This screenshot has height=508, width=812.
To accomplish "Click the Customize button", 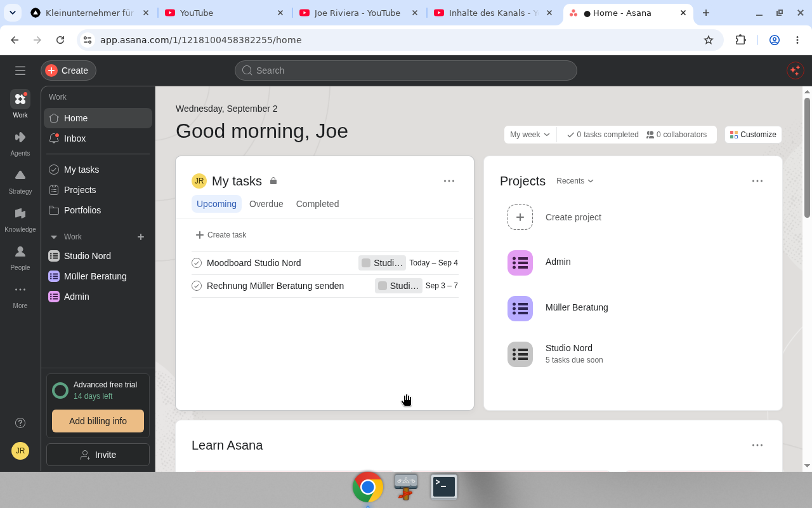I will [753, 135].
